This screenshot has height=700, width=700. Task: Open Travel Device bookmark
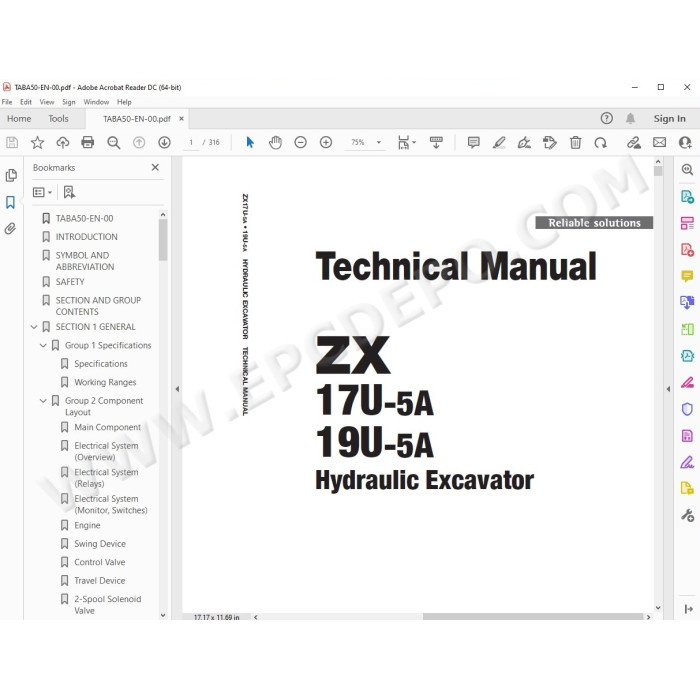point(100,581)
